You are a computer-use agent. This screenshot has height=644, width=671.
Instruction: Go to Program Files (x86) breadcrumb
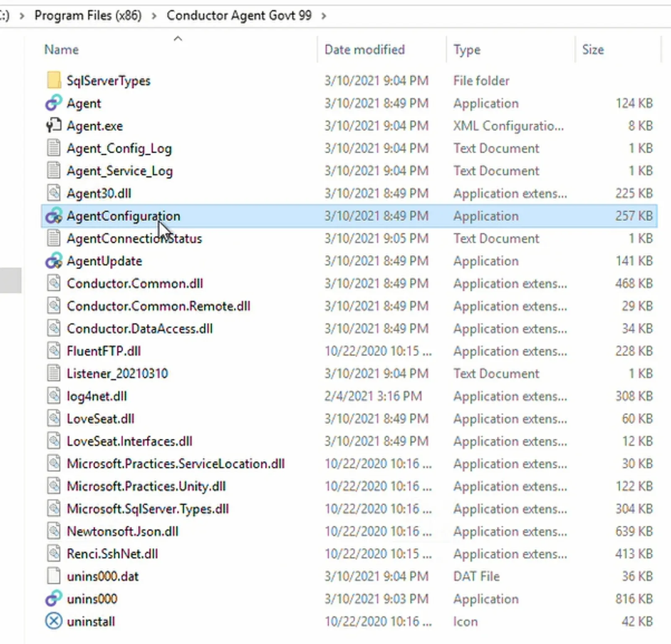[x=88, y=16]
